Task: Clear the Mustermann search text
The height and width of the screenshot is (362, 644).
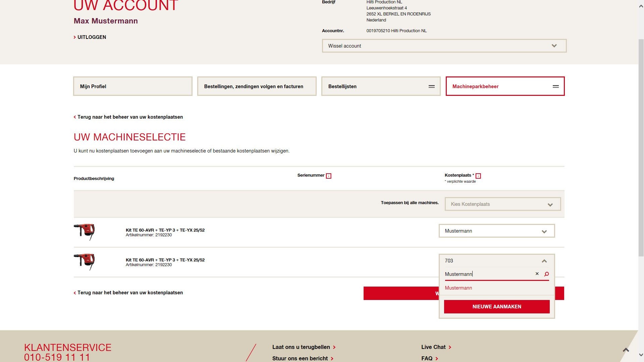Action: (537, 274)
